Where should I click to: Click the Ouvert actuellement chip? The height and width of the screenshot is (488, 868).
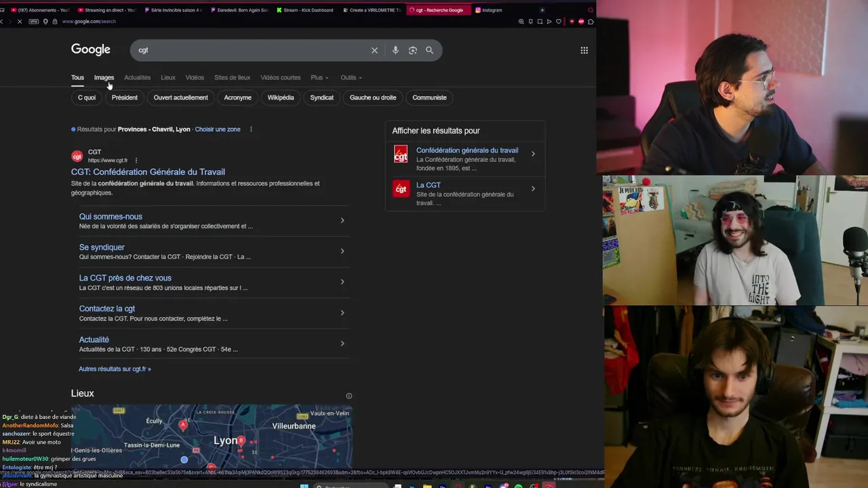click(x=180, y=98)
